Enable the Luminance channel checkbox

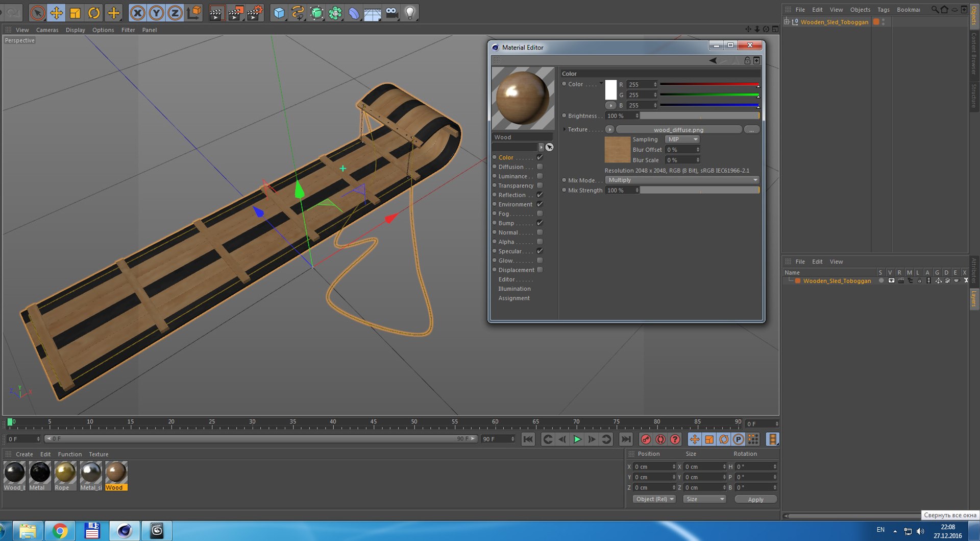coord(540,176)
